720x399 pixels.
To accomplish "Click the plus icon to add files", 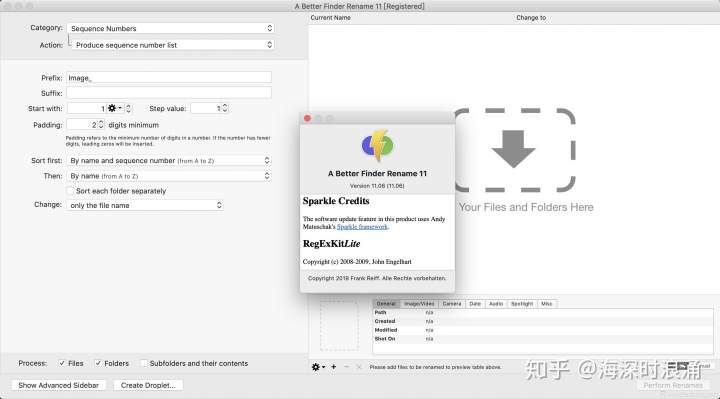I will tap(334, 367).
